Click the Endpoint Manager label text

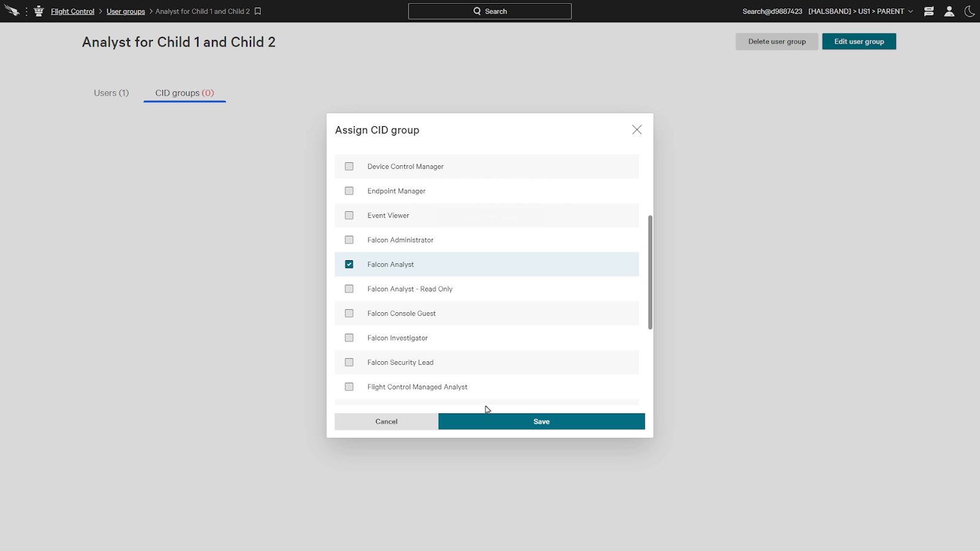pos(396,191)
